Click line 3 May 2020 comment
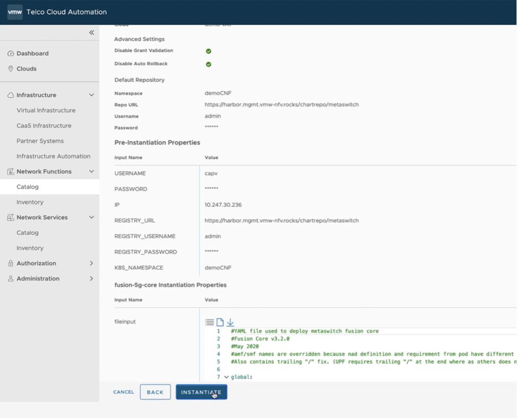Screen dimensions: 518x420 tap(245, 346)
